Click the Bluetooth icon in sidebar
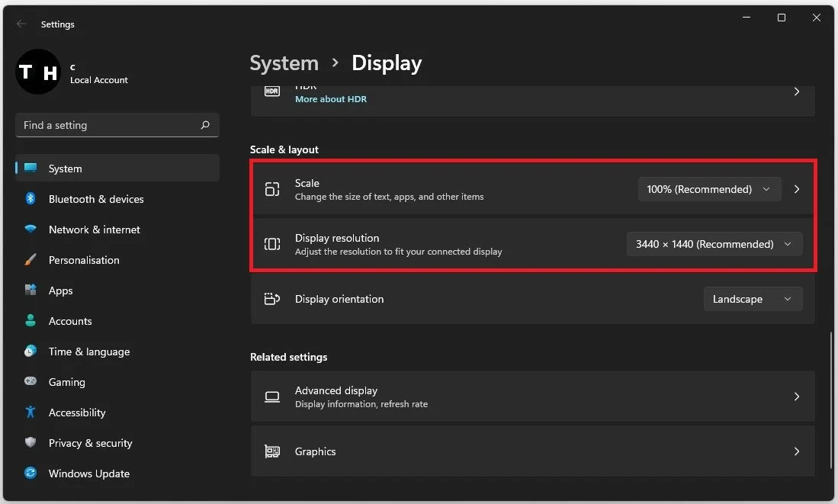Image resolution: width=838 pixels, height=504 pixels. coord(31,199)
